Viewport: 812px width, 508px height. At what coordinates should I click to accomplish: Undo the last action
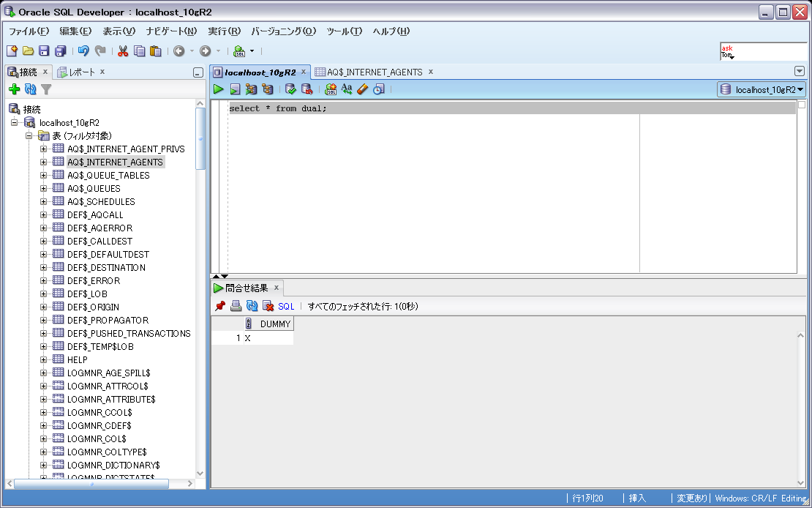click(x=83, y=51)
